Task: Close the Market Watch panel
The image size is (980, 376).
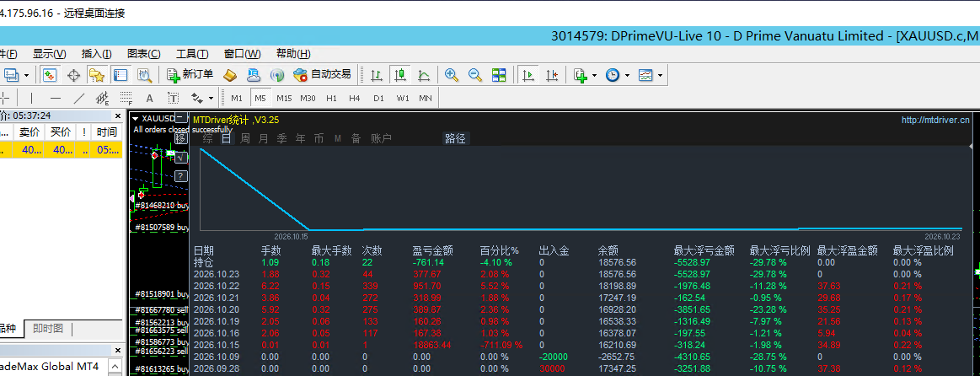Action: point(117,115)
